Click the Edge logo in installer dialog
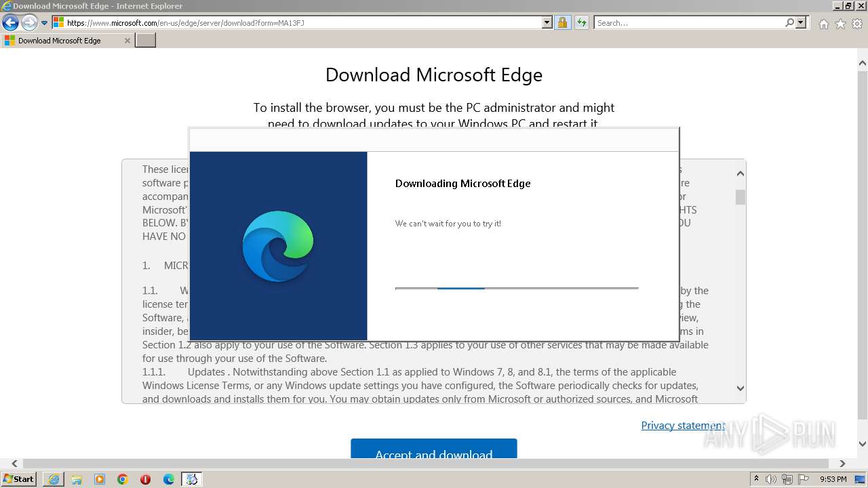This screenshot has width=868, height=488. click(278, 246)
